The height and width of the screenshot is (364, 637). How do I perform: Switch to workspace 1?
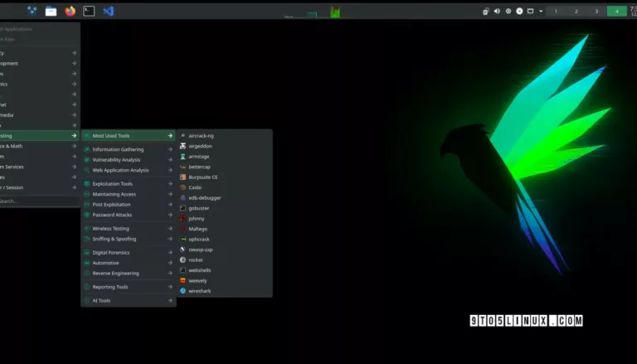[554, 11]
